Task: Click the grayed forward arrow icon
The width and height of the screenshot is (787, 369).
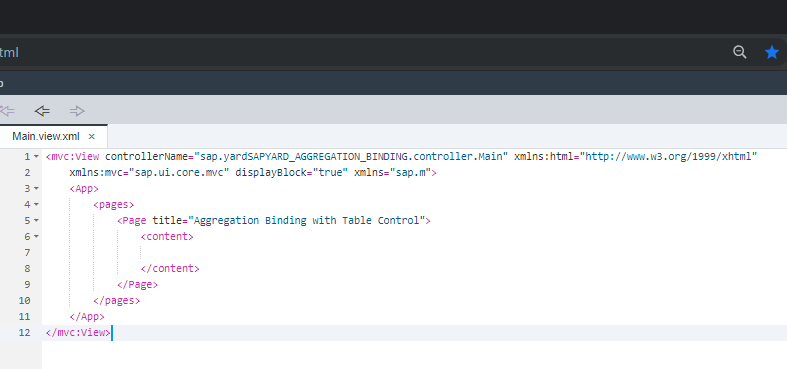Action: pyautogui.click(x=77, y=111)
